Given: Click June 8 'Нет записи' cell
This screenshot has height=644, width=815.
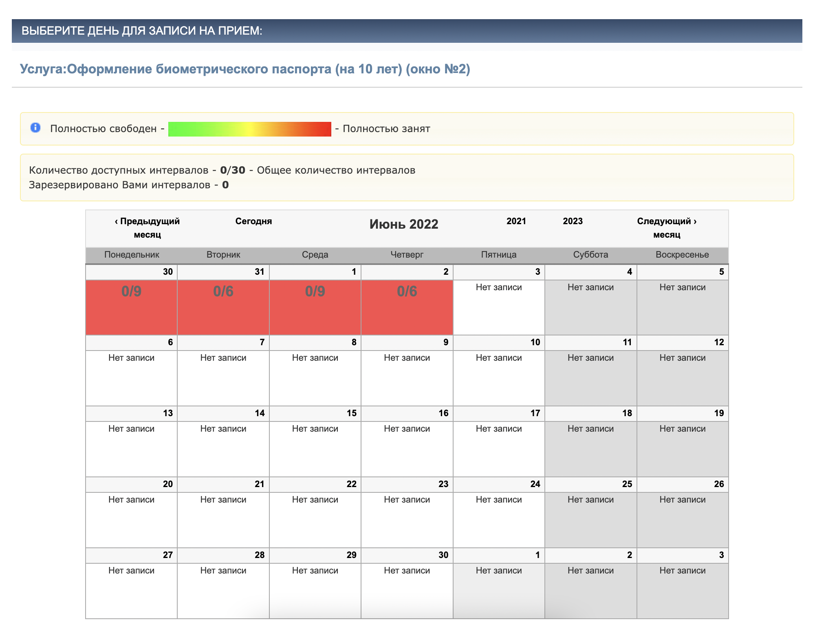Looking at the screenshot, I should [x=315, y=378].
